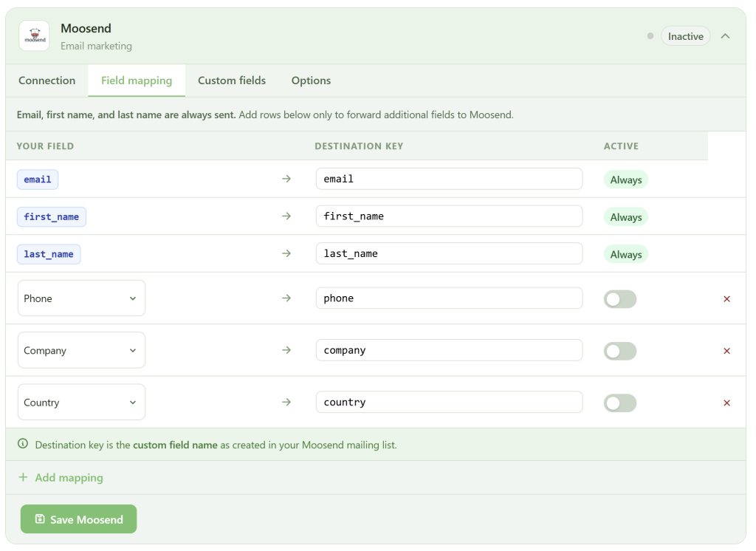Click the ACTIVE column header
The image size is (756, 551).
pyautogui.click(x=621, y=146)
